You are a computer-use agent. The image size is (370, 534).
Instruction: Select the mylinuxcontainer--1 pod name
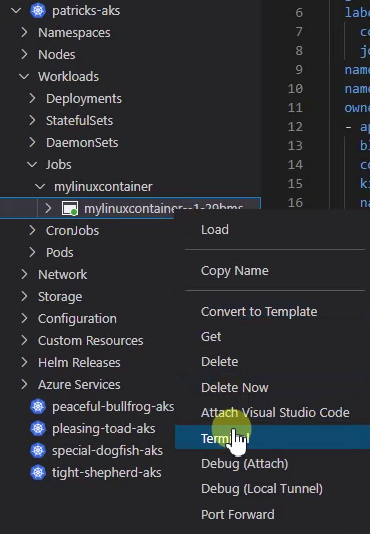[164, 207]
